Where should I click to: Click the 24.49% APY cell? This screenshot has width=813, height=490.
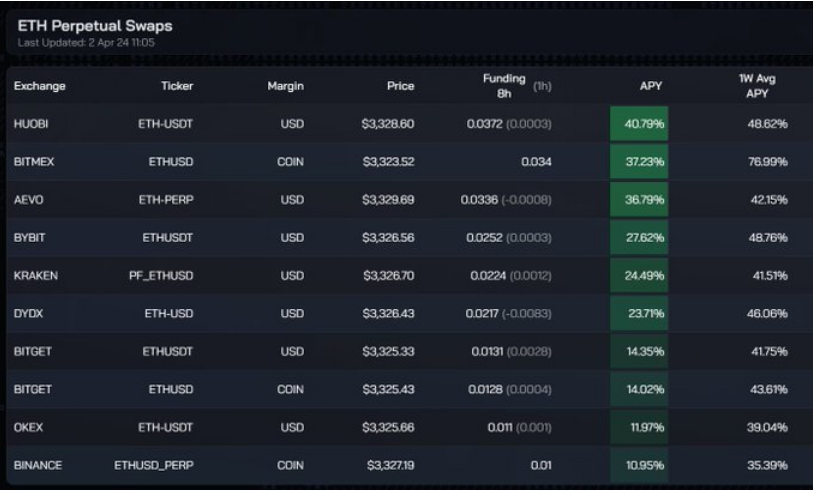click(x=639, y=275)
